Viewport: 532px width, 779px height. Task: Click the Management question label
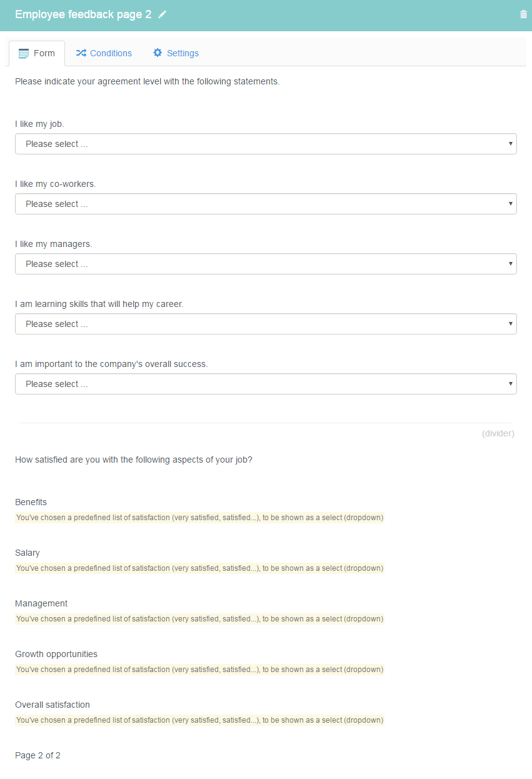[41, 603]
